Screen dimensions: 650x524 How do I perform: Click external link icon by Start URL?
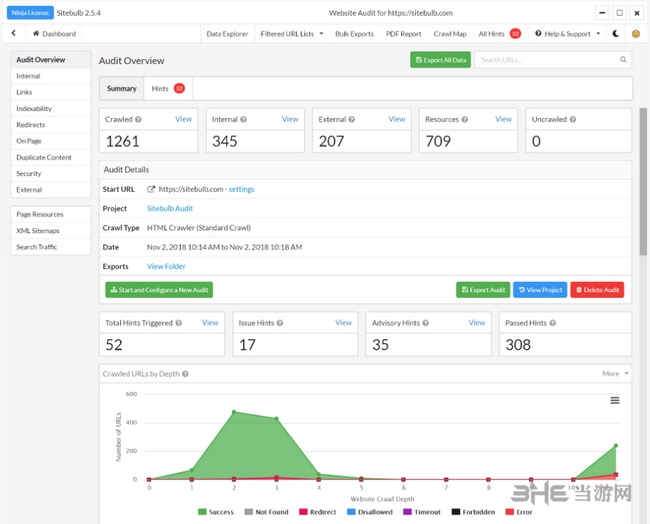[x=151, y=189]
